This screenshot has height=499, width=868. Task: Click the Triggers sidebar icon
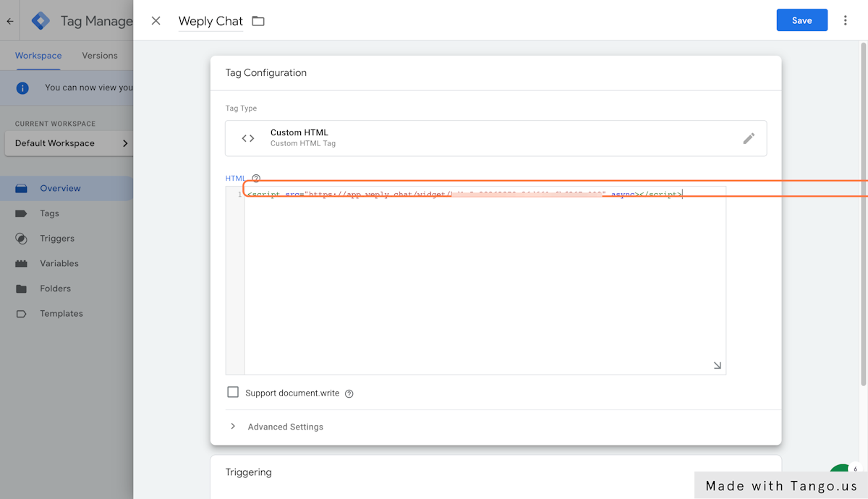(x=21, y=239)
